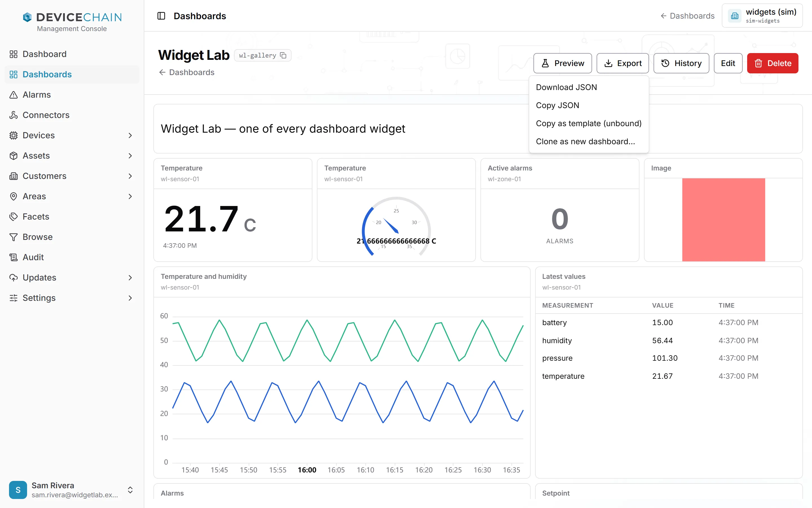Click the 21.7 temperature reading
This screenshot has width=812, height=508.
pyautogui.click(x=201, y=219)
